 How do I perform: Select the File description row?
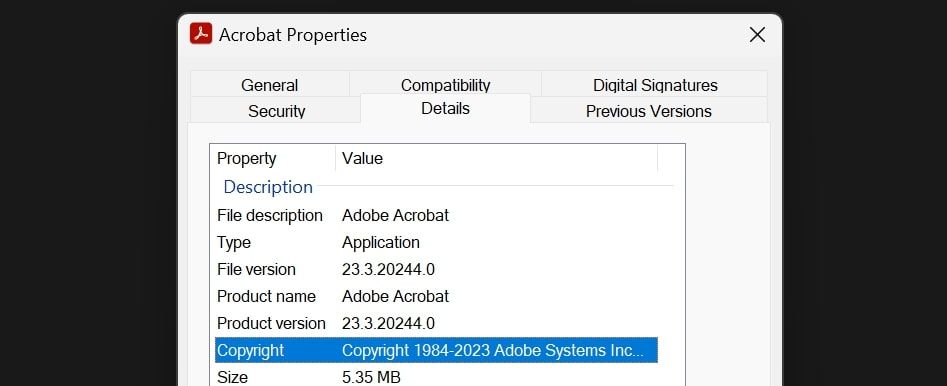(x=436, y=216)
